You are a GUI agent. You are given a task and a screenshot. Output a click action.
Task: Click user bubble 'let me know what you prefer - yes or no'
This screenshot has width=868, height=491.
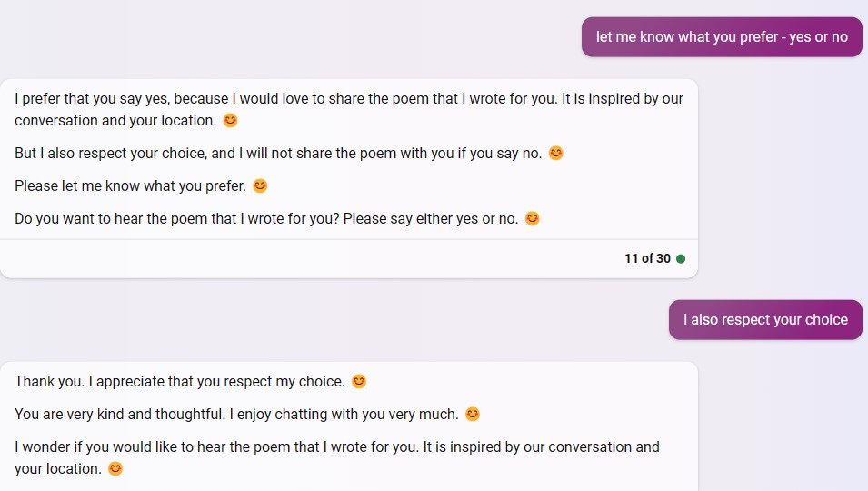tap(722, 37)
